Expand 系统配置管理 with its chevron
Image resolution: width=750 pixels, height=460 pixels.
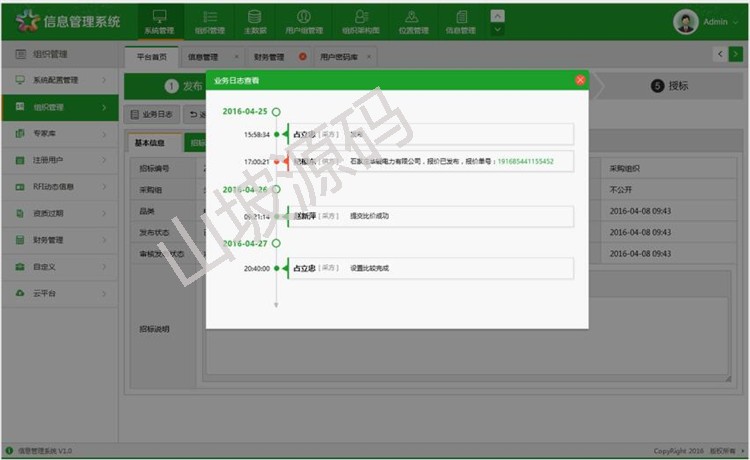point(104,80)
